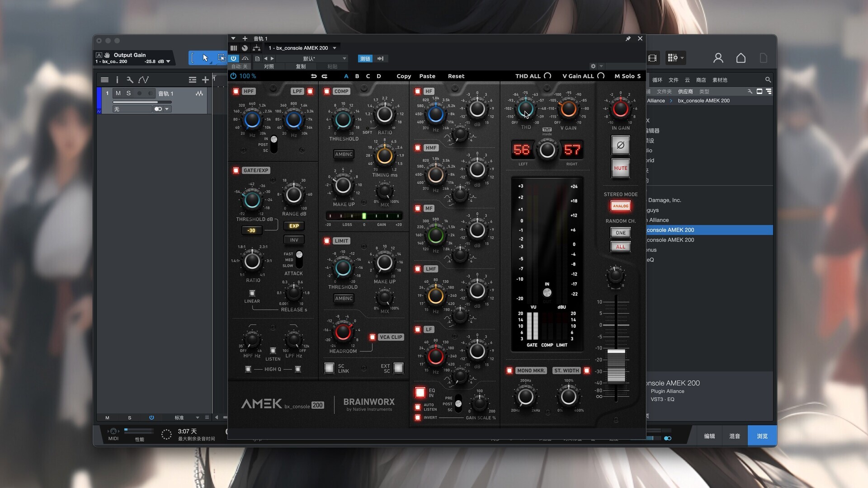Click the plugin redo arrow
The image size is (868, 488).
(x=325, y=76)
